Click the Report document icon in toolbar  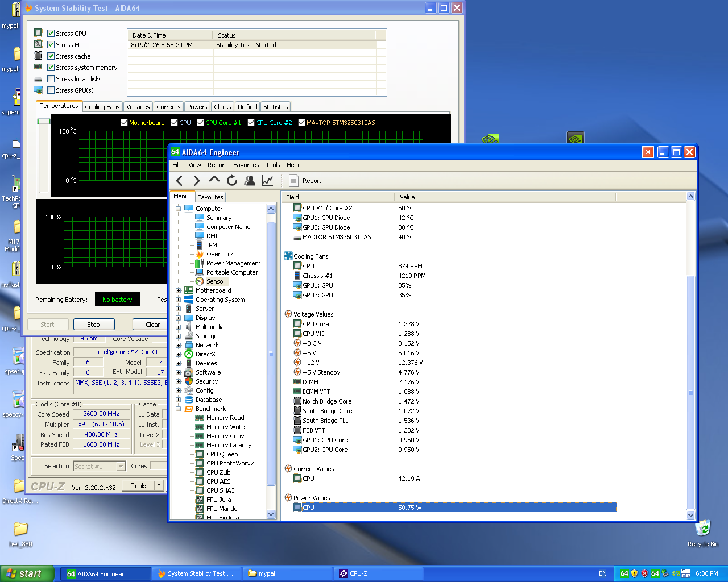pos(293,181)
